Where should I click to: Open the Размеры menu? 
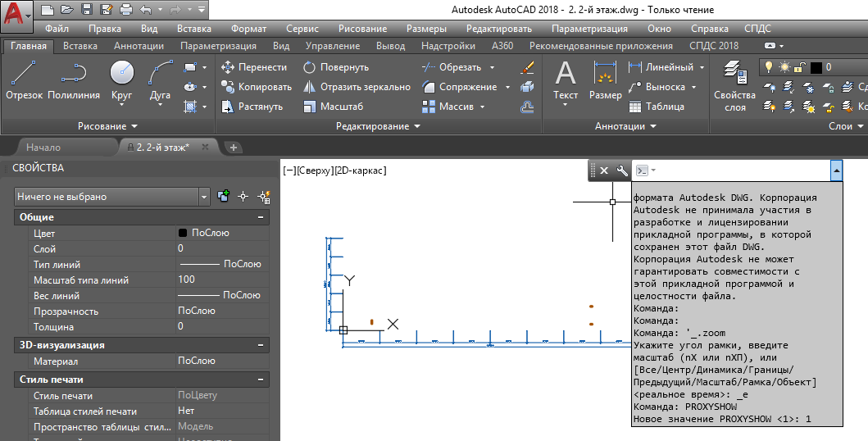coord(426,29)
